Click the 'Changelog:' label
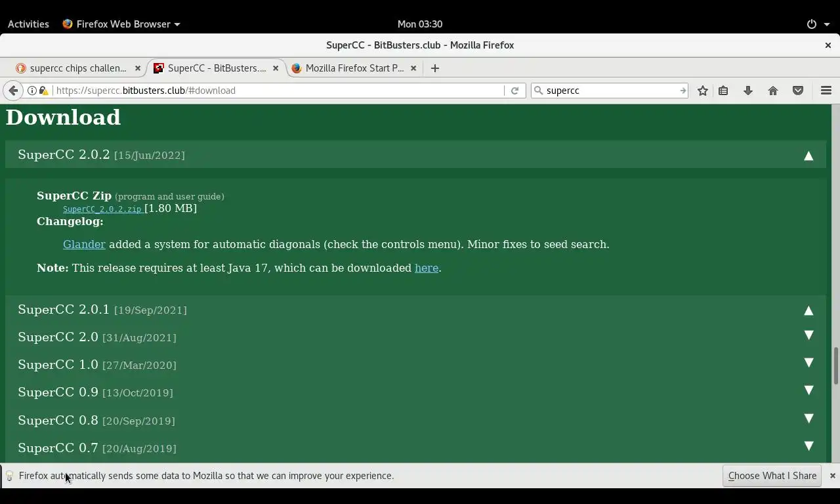This screenshot has height=504, width=840. (x=70, y=221)
